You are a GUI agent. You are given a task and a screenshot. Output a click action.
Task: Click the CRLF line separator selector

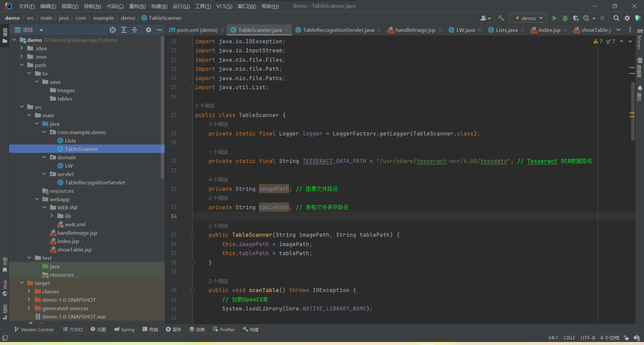(569, 338)
